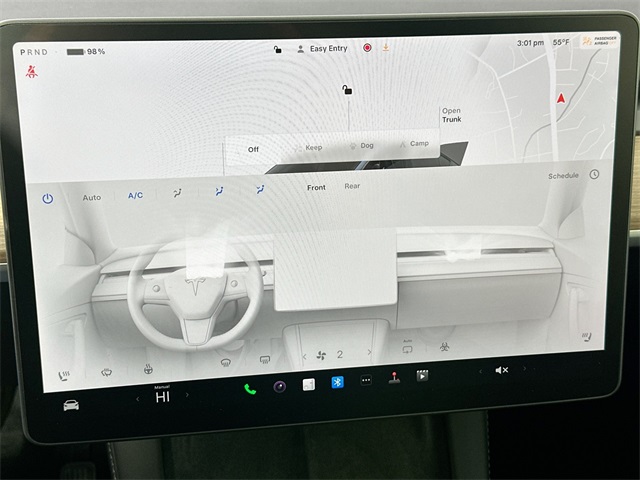Screen dimensions: 640x480
Task: Tap the dashcam recording icon
Action: [367, 48]
